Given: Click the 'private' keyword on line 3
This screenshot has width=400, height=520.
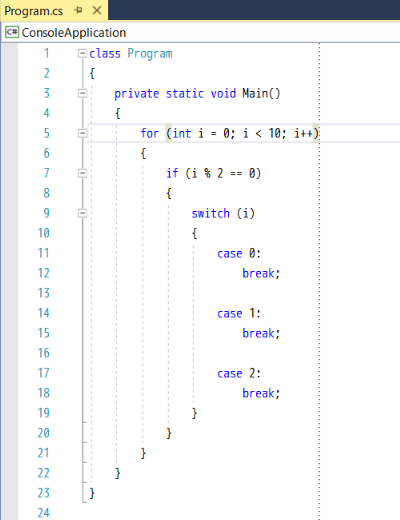Looking at the screenshot, I should point(137,94).
